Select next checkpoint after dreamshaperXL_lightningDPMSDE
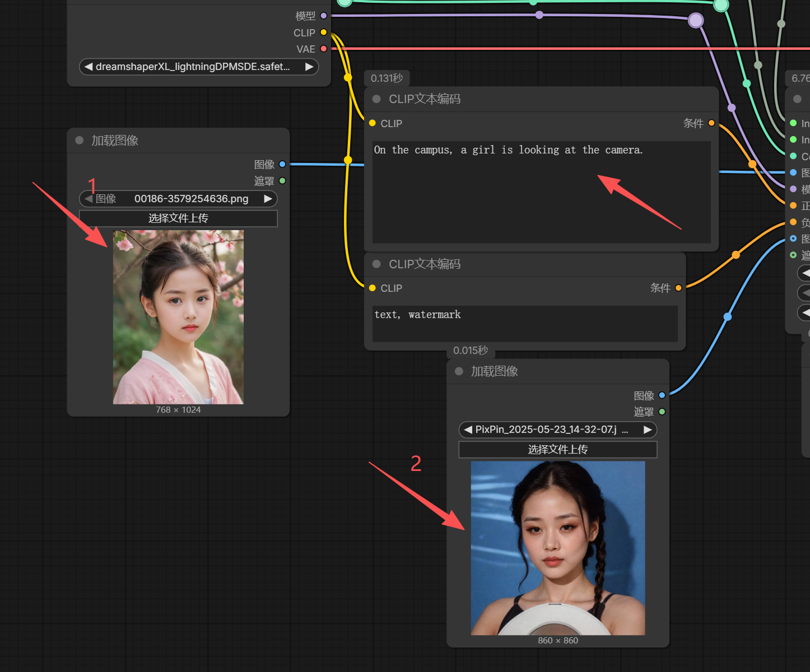The image size is (810, 672). point(309,67)
